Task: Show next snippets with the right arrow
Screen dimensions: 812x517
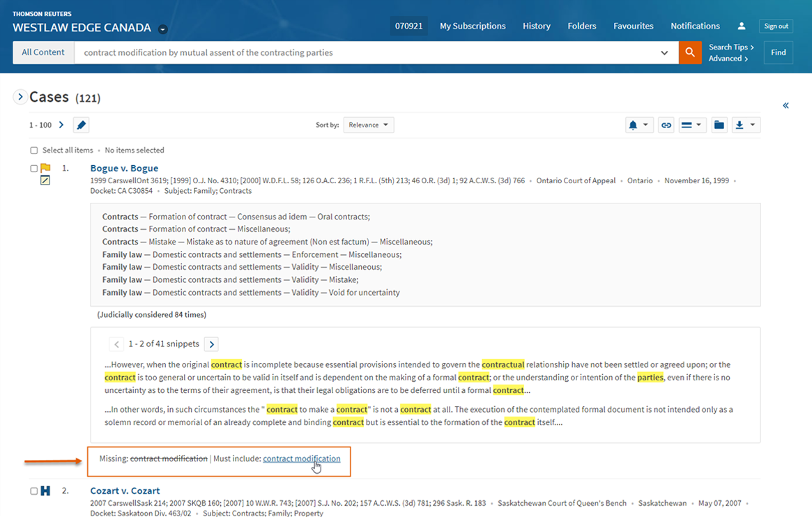Action: click(211, 344)
